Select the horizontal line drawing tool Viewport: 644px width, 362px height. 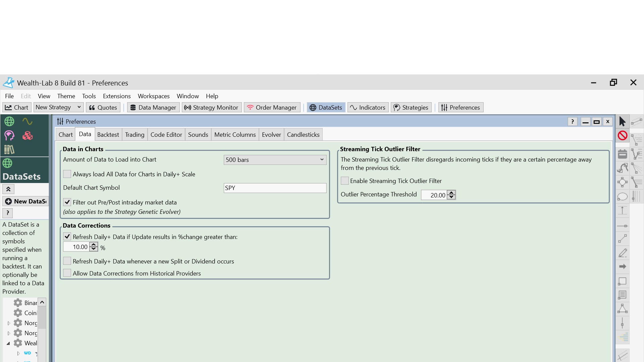point(623,226)
